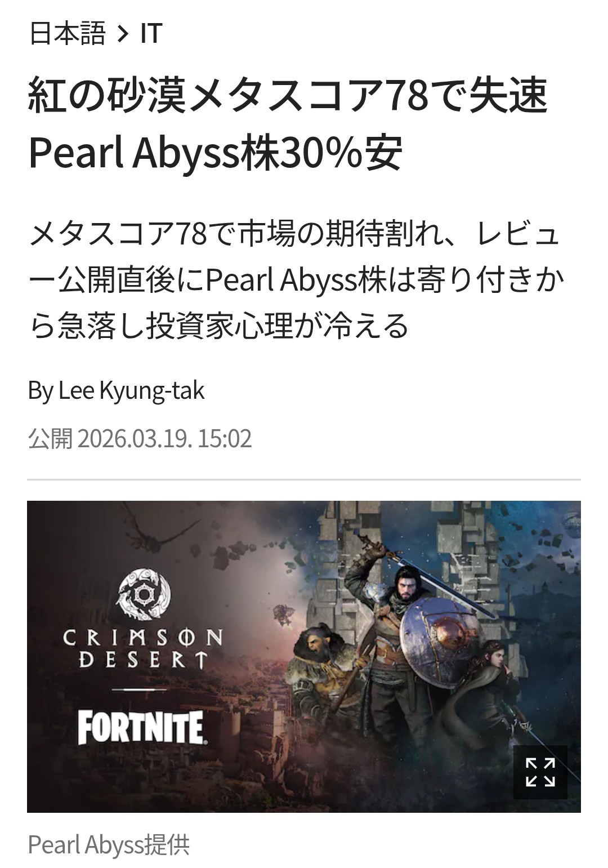Click the subtitle paragraph under the headline
608x868 pixels.
(296, 280)
